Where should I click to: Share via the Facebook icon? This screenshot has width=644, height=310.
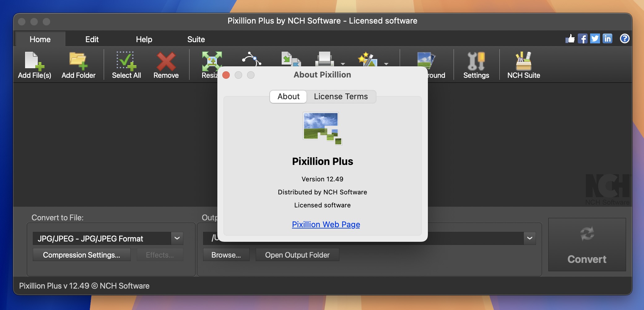click(x=582, y=39)
